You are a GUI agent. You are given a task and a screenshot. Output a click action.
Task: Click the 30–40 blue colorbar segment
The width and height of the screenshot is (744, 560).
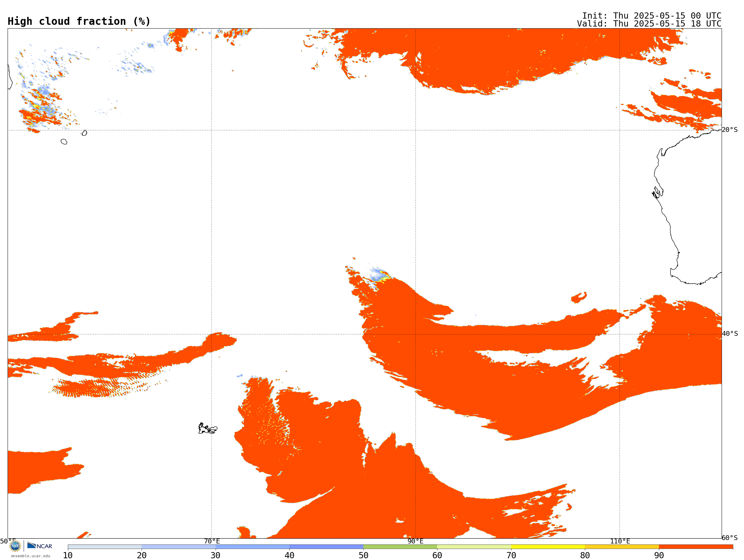click(x=252, y=547)
